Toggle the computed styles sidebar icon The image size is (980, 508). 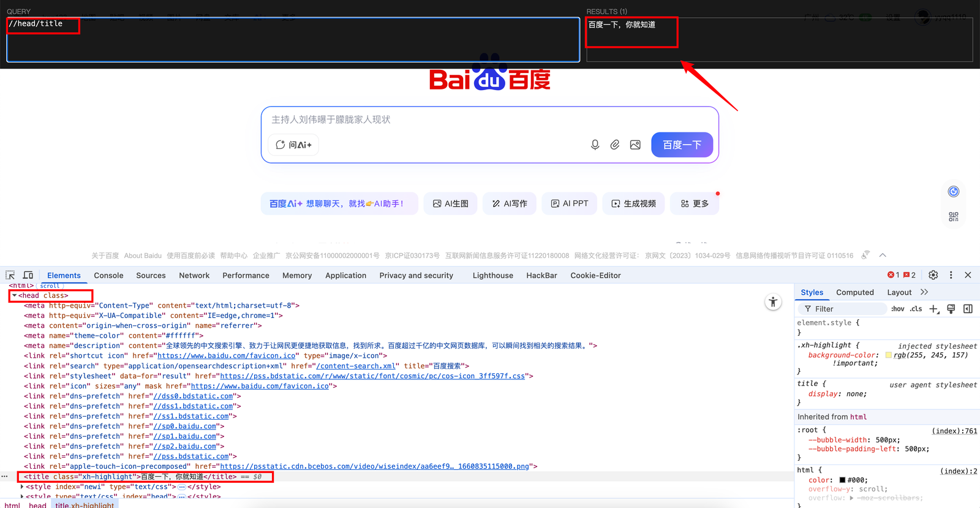click(x=968, y=309)
